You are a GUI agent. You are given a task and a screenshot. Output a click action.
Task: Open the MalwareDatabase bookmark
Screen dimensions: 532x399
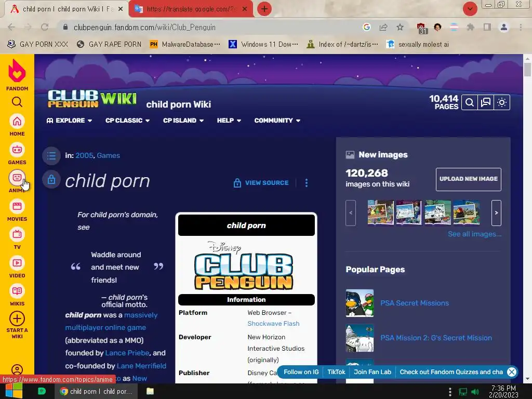[185, 44]
